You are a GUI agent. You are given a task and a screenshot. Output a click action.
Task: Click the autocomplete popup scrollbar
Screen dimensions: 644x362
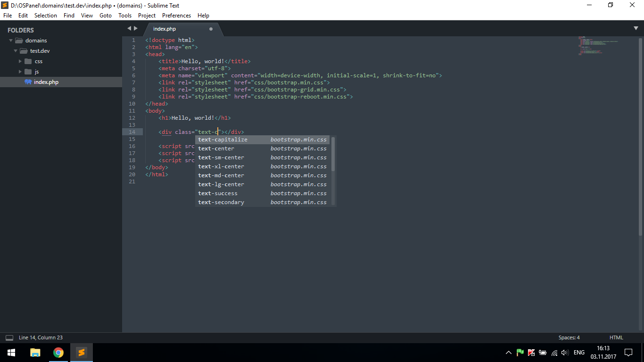pos(333,154)
